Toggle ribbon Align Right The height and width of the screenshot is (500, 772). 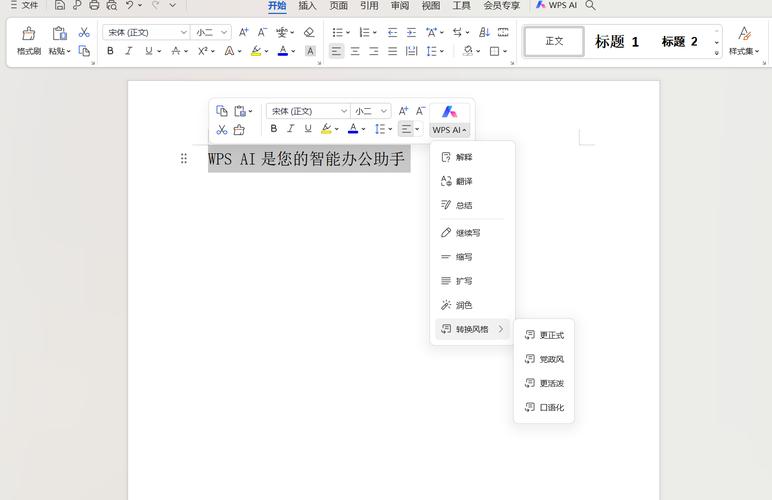(x=374, y=51)
